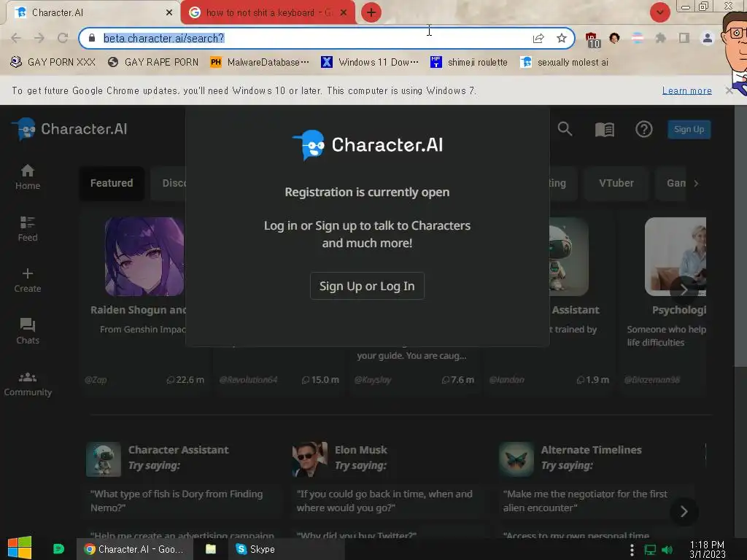Click the Sign Up or Log In button

[367, 286]
